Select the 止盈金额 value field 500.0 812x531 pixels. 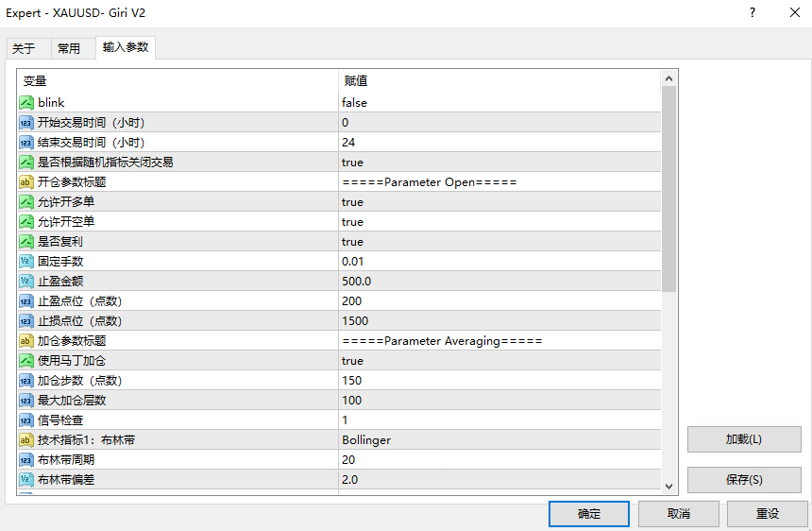499,281
